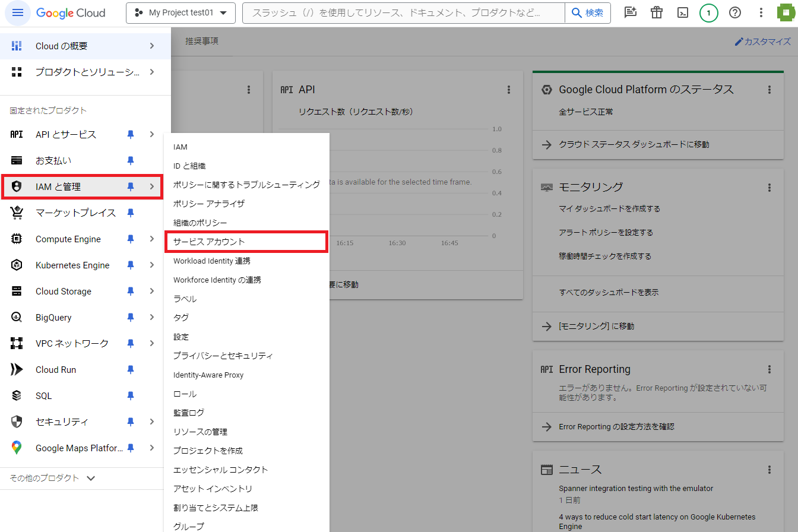This screenshot has width=798, height=532.
Task: Click the Cloud Storage sidebar icon
Action: [17, 292]
